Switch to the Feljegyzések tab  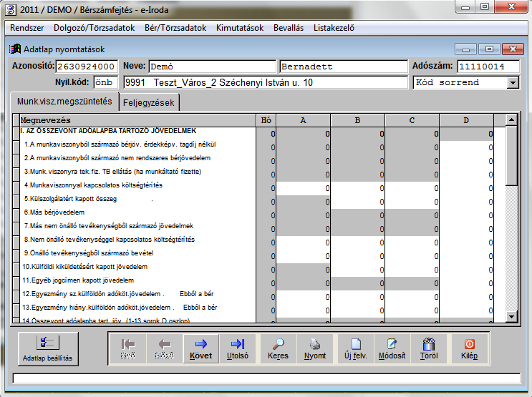click(x=148, y=102)
